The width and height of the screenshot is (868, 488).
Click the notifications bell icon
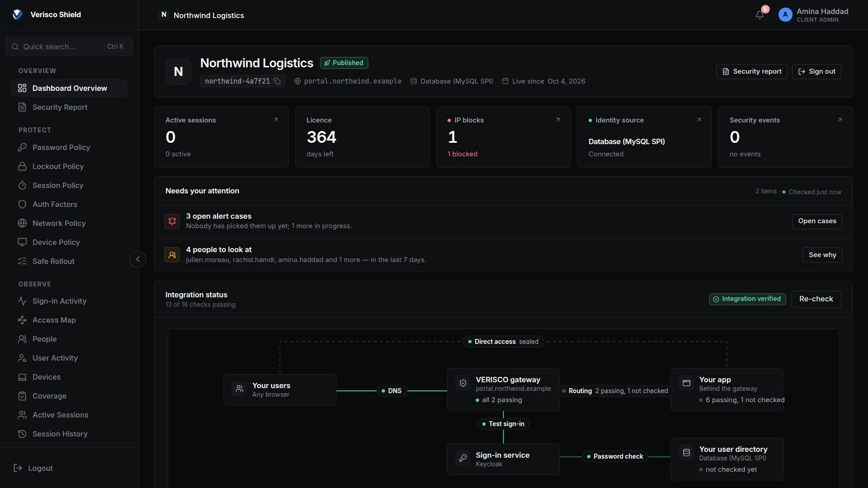[759, 15]
